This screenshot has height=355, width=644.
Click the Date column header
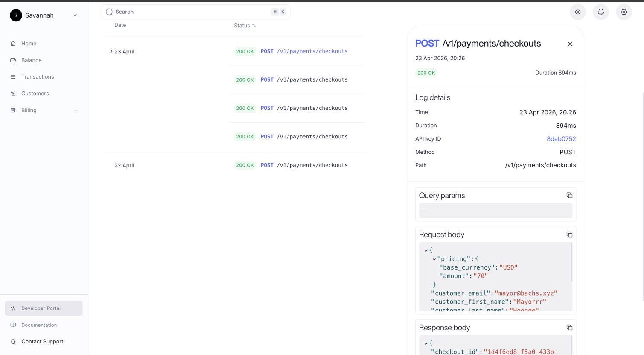click(x=120, y=25)
